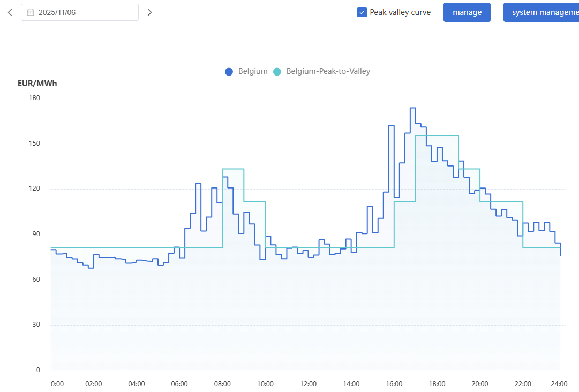
Task: Click the left chevron to view previous day
Action: click(9, 12)
